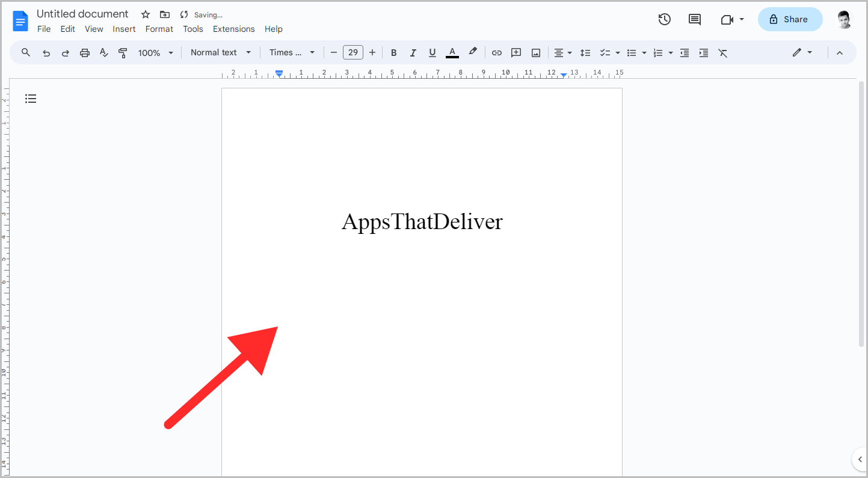The height and width of the screenshot is (478, 868).
Task: Toggle bold formatting
Action: pos(393,52)
